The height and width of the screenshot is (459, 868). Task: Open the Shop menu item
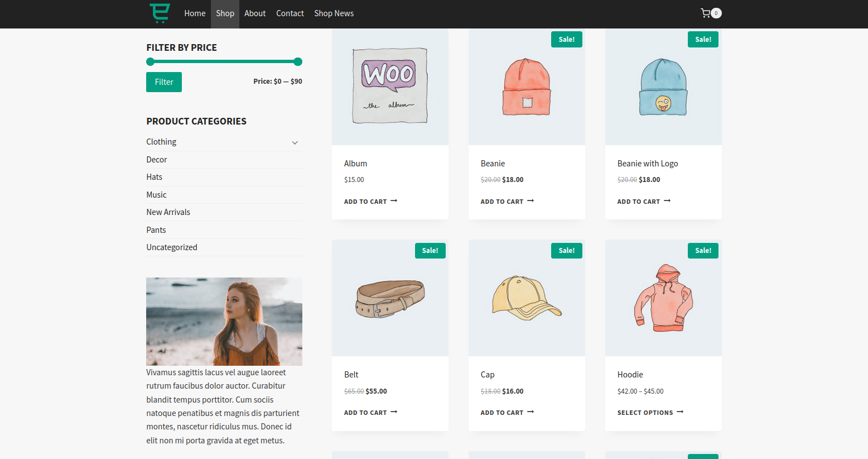[225, 13]
